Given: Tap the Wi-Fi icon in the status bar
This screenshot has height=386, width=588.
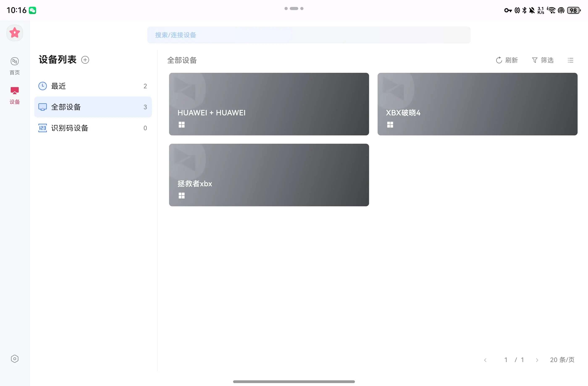Looking at the screenshot, I should [x=551, y=10].
